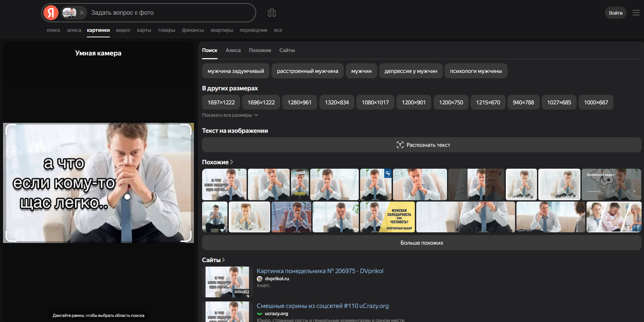Open the yellow 'Мужская солидарность' thumbnail

[387, 217]
